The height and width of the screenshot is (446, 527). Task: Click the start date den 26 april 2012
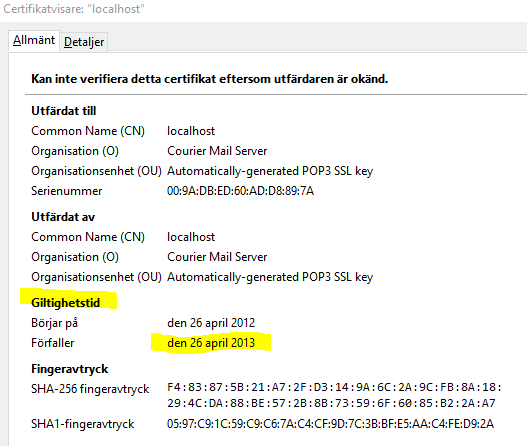coord(211,323)
